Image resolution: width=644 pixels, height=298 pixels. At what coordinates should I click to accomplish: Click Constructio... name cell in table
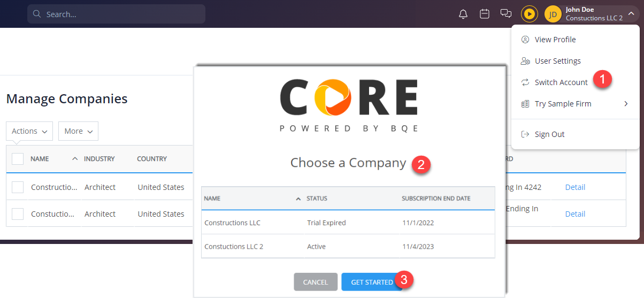(54, 187)
